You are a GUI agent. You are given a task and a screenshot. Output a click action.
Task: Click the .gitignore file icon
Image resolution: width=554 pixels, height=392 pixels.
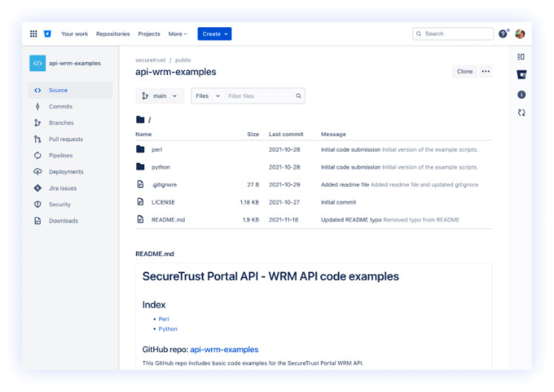coord(140,184)
